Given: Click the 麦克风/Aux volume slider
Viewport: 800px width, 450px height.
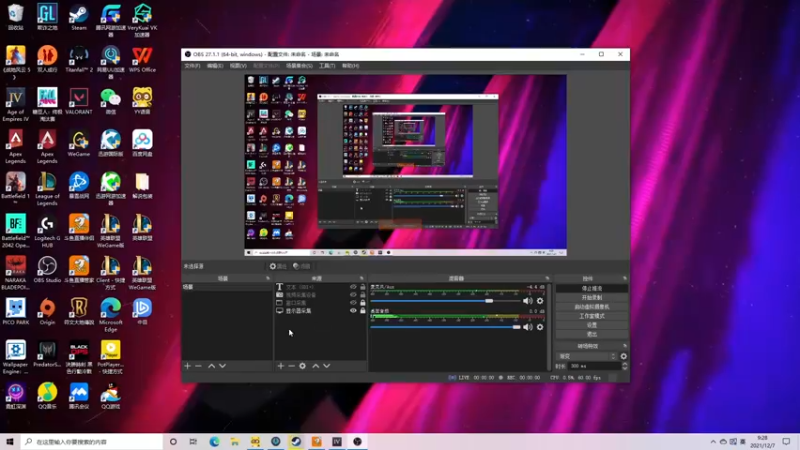Looking at the screenshot, I should [445, 301].
